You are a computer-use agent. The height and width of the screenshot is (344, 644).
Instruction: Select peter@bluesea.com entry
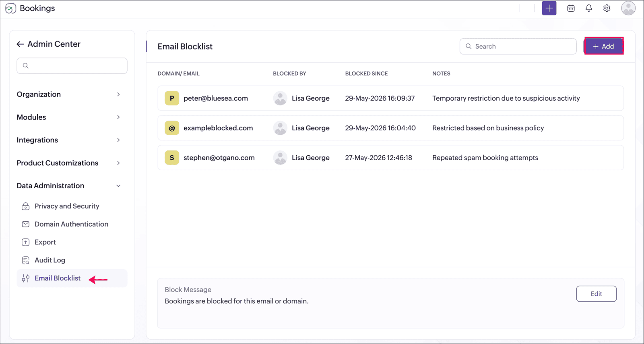click(216, 98)
